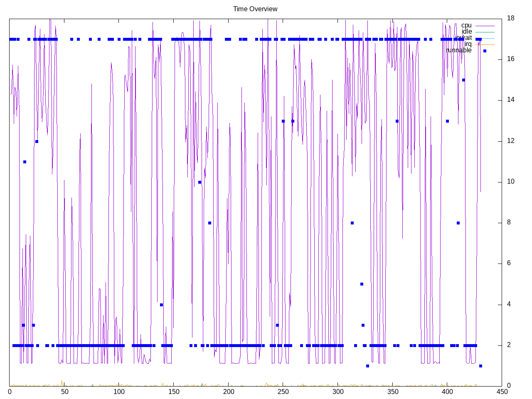Click the orange irq legend line sample
The height and width of the screenshot is (399, 532).
point(485,44)
